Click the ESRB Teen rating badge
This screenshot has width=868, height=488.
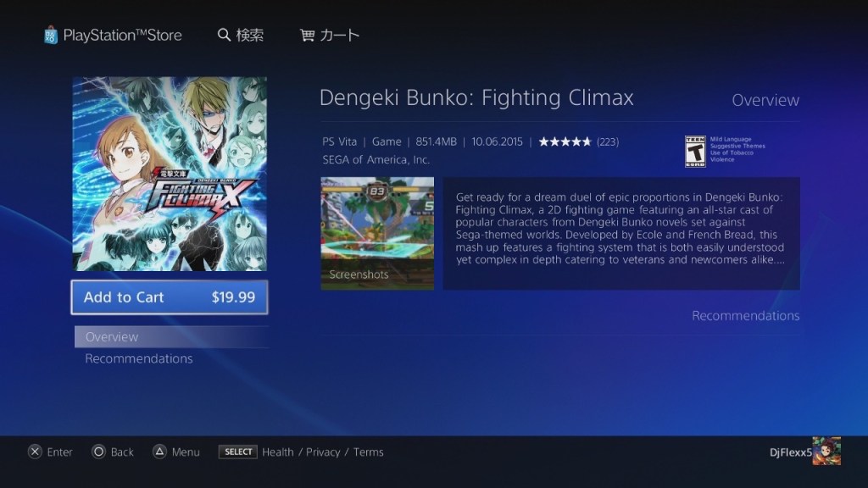pos(695,151)
